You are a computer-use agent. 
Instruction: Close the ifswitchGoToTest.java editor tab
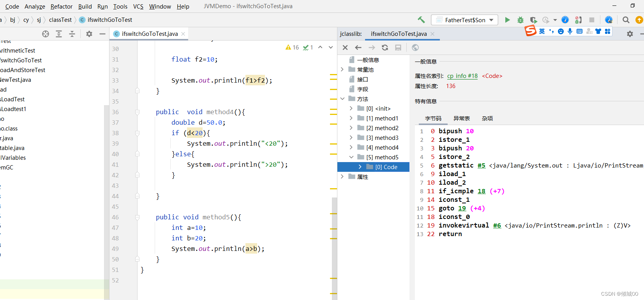(183, 34)
